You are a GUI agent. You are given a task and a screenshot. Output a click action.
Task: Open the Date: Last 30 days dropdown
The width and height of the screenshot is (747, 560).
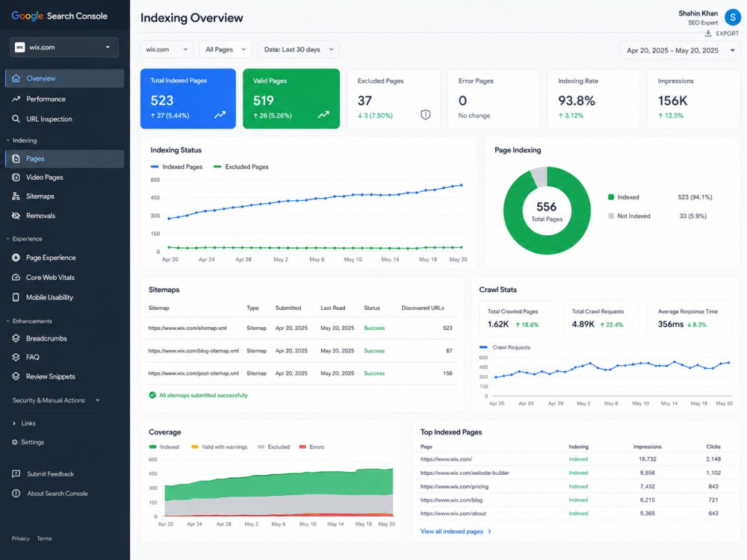click(x=299, y=49)
